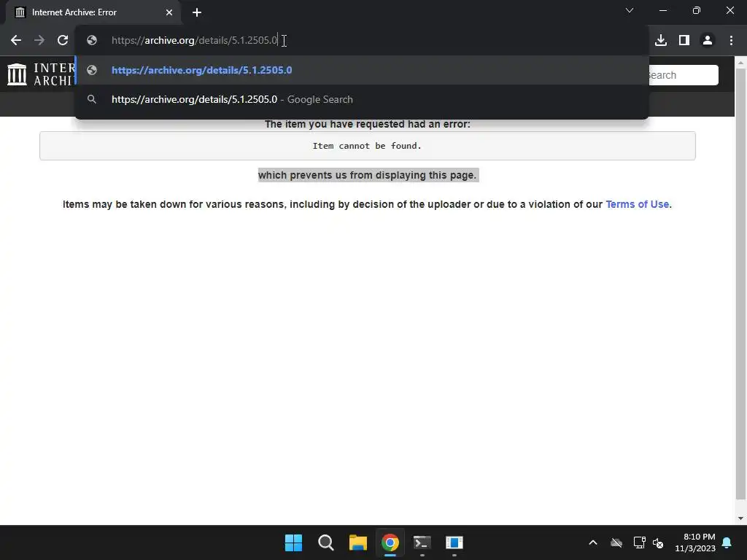Click the OneDrive cloud tray icon

click(616, 542)
